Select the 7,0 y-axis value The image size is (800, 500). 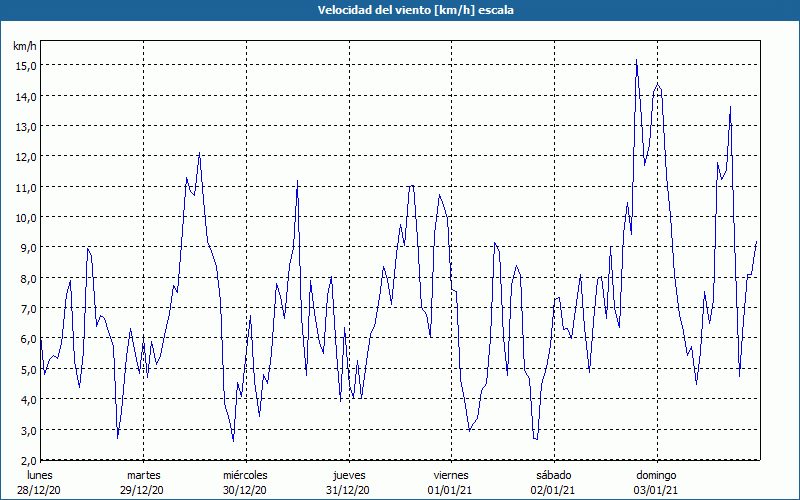(28, 308)
